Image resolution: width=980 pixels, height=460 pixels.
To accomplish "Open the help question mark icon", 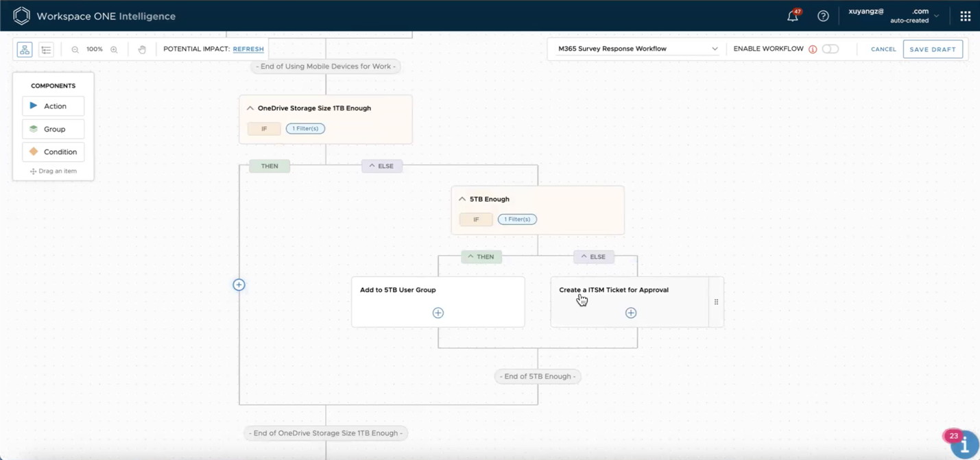I will [x=823, y=16].
